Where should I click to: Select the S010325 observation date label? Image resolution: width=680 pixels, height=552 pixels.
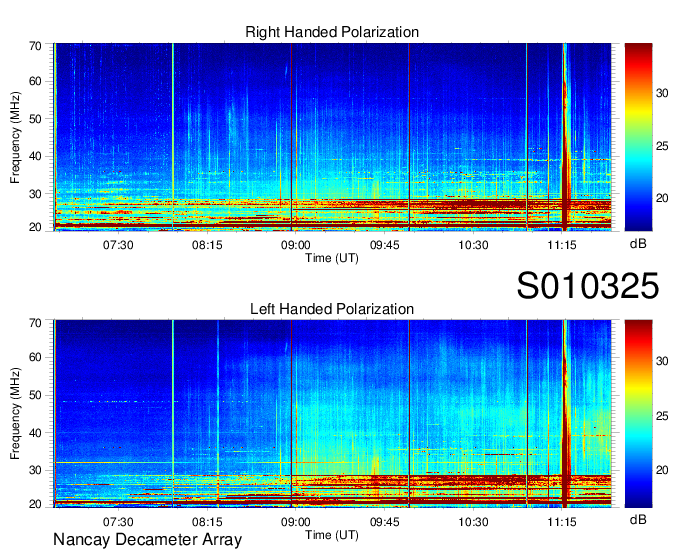click(588, 286)
